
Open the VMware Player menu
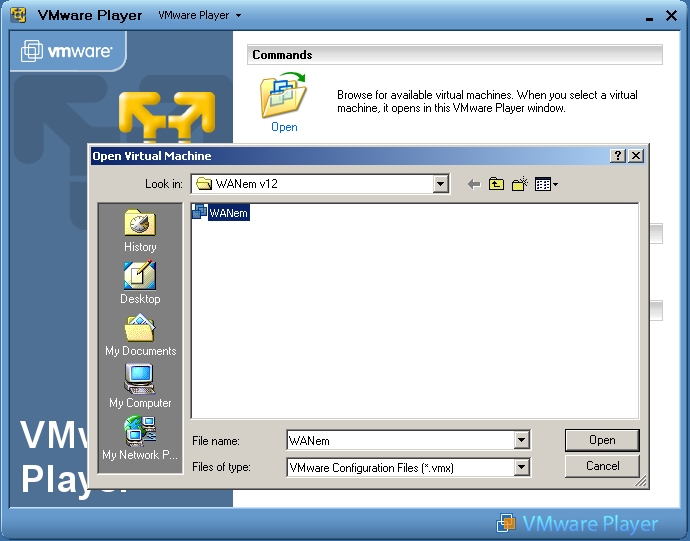click(x=200, y=16)
